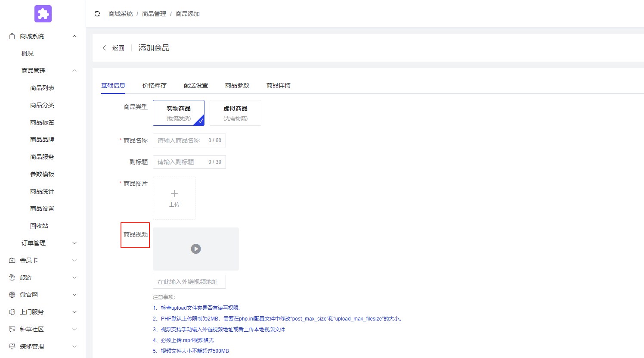Select the 虚拟商品 product type option
The height and width of the screenshot is (358, 644).
[235, 112]
